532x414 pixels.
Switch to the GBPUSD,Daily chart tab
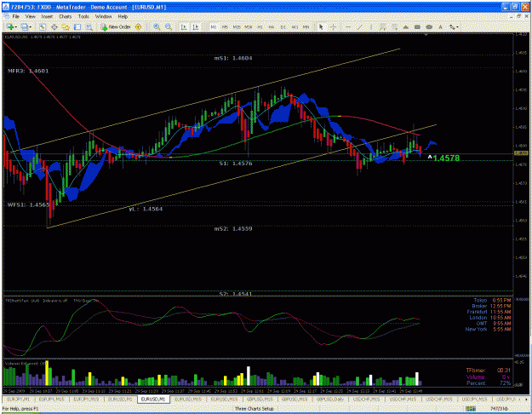329,399
